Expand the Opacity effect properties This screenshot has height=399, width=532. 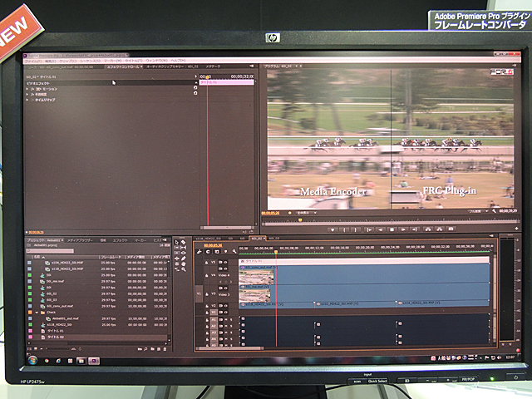[x=27, y=94]
